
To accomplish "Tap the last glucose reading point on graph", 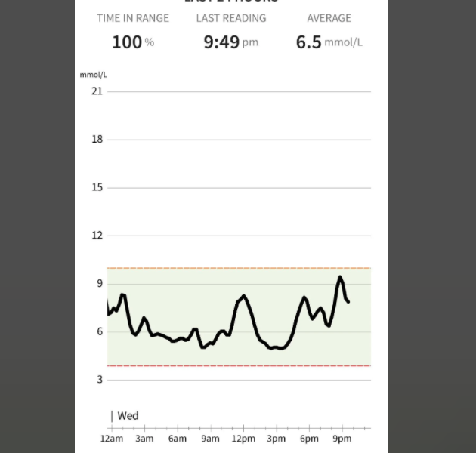I will click(x=348, y=301).
